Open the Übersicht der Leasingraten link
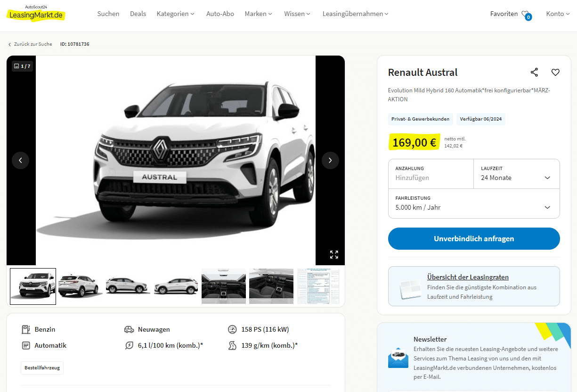This screenshot has height=392, width=577. 468,277
